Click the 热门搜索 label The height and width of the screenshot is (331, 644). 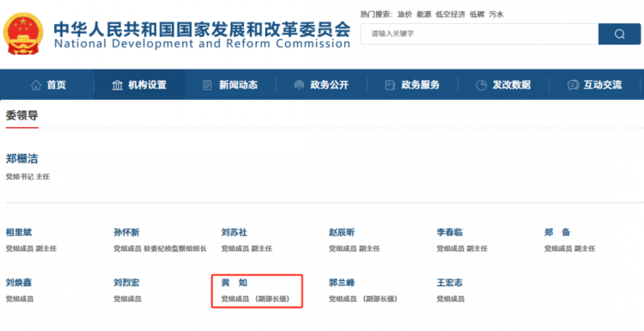pos(377,15)
